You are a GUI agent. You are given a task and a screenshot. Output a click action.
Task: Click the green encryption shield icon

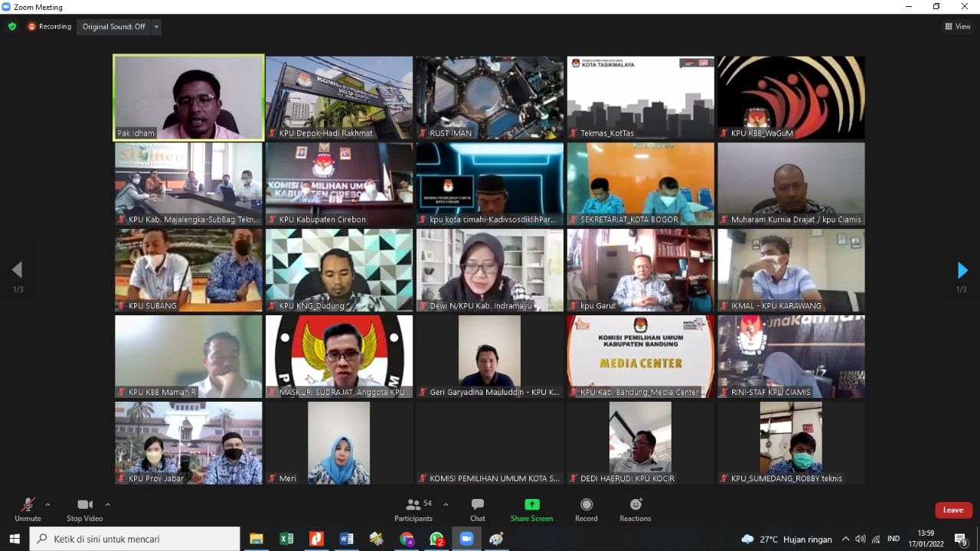12,27
